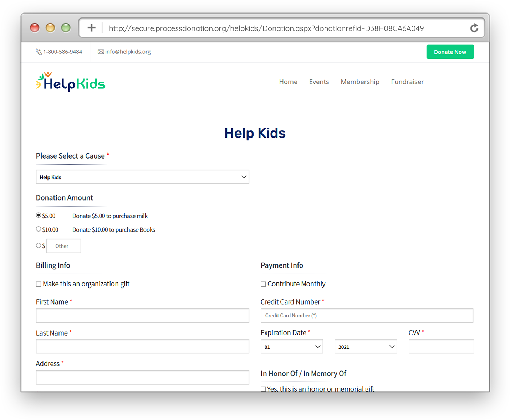Click the First Name input field
The image size is (510, 420).
pos(142,316)
